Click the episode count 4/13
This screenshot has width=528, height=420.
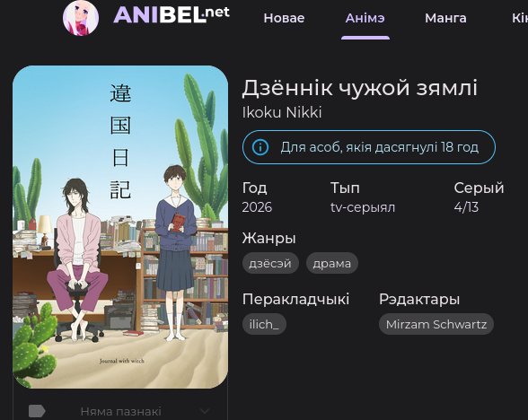pos(466,207)
